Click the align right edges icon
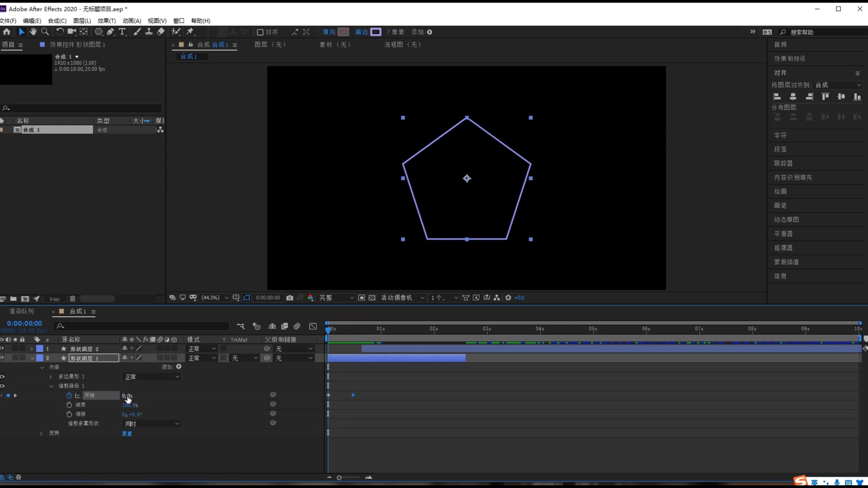 tap(809, 97)
